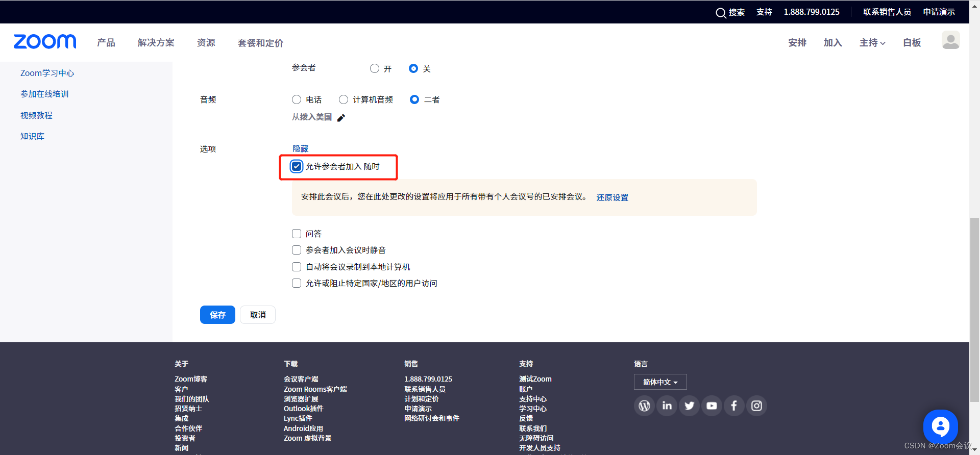
Task: Open the WordPress blog icon in footer
Action: (x=644, y=406)
